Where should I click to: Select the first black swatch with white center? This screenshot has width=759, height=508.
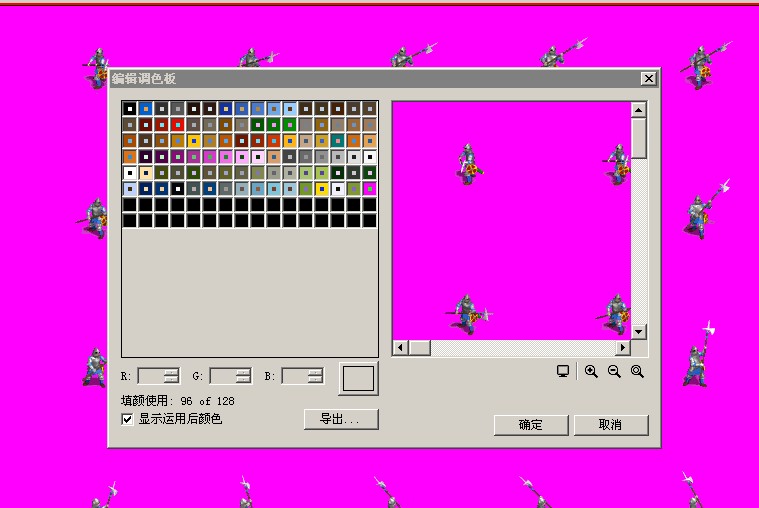130,109
